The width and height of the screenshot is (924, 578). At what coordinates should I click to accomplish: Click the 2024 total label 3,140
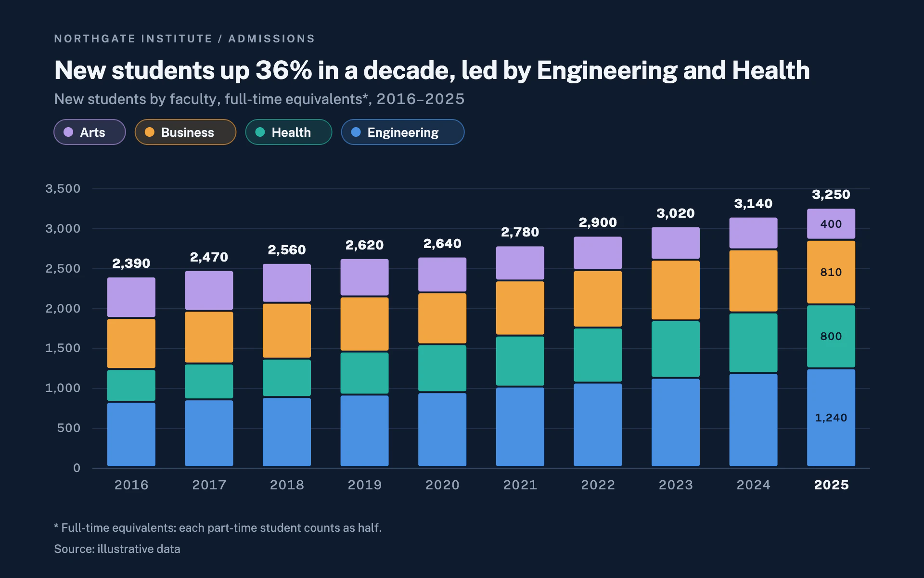(x=753, y=204)
